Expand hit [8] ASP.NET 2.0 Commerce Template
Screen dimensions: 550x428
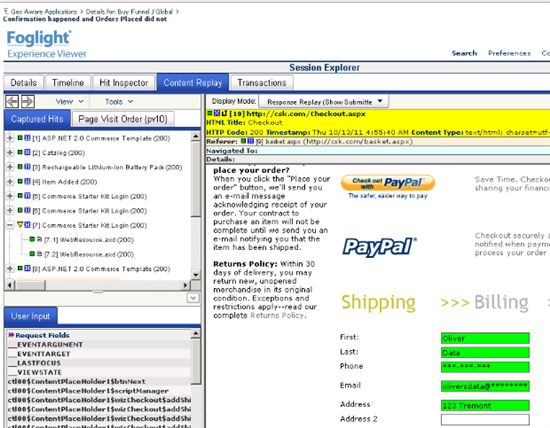click(x=10, y=268)
